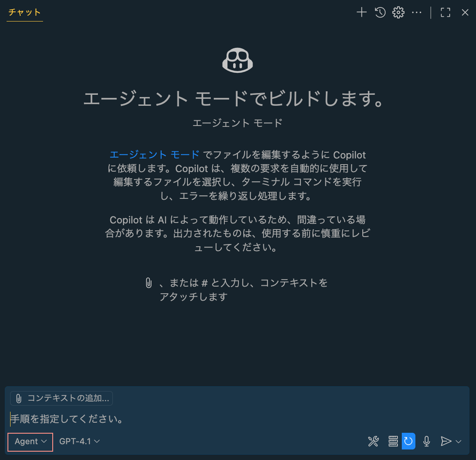This screenshot has height=460, width=476.
Task: Start voice input with microphone icon
Action: coord(426,442)
